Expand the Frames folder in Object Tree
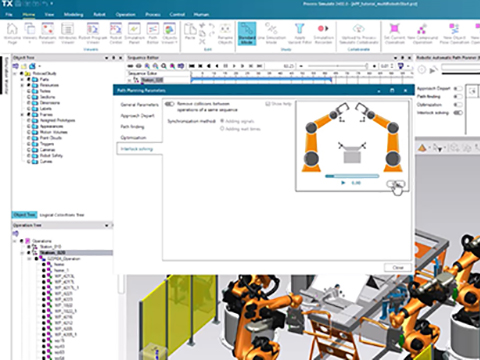The image size is (480, 360). tap(22, 114)
